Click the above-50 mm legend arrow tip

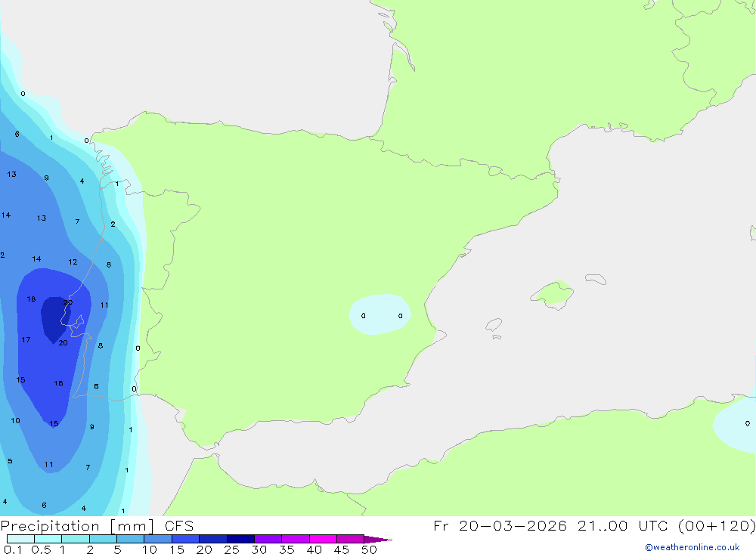[377, 540]
